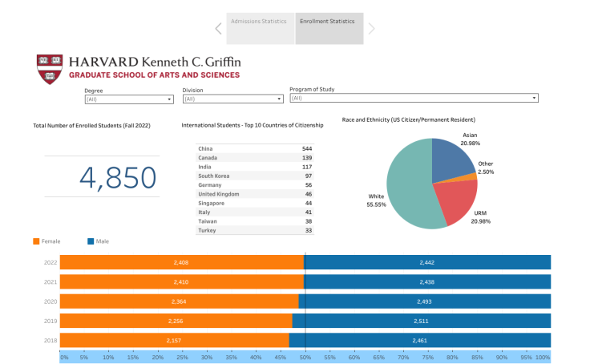This screenshot has width=590, height=364.
Task: Expand the Division dropdown
Action: [x=232, y=99]
